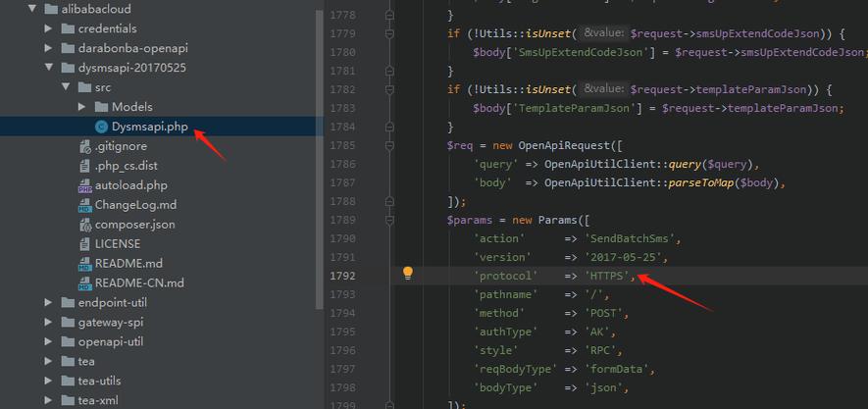
Task: Click the credentials folder icon
Action: point(68,28)
